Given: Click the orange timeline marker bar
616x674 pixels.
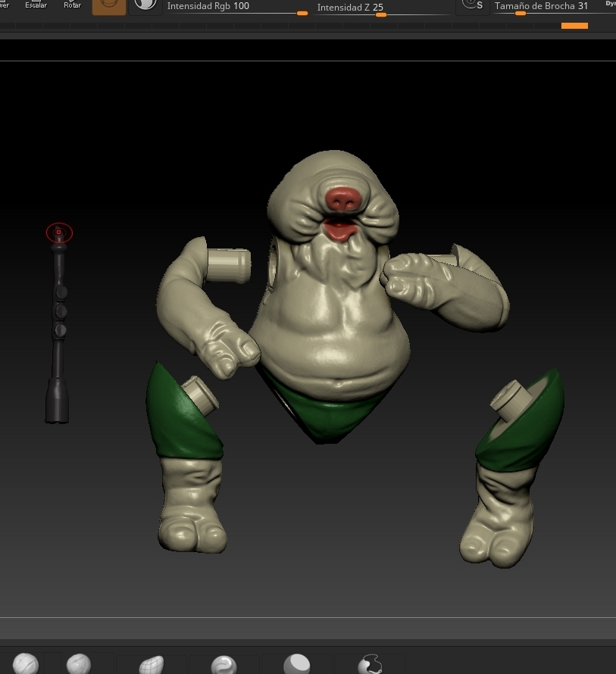Looking at the screenshot, I should [574, 26].
